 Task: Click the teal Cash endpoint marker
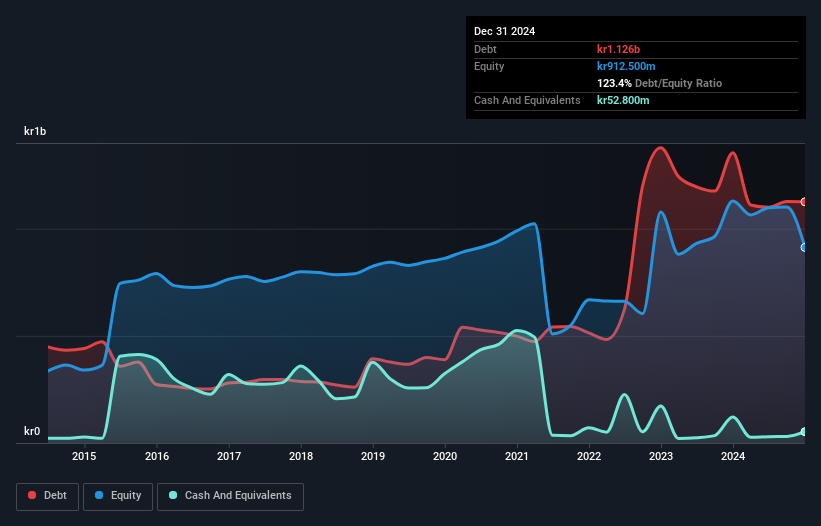(x=804, y=432)
